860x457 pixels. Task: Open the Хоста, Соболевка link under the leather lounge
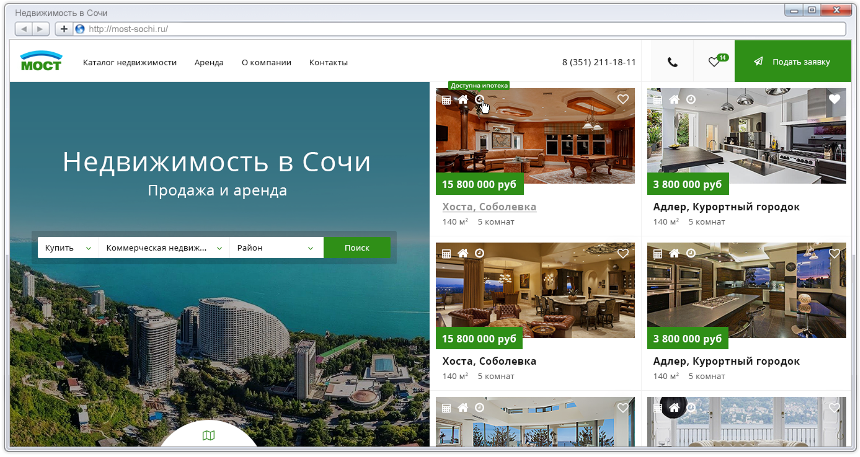point(489,361)
